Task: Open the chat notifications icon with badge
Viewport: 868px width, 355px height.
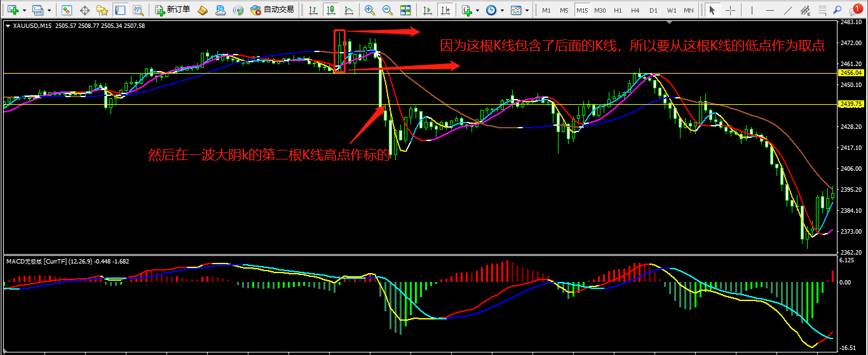Action: point(855,10)
